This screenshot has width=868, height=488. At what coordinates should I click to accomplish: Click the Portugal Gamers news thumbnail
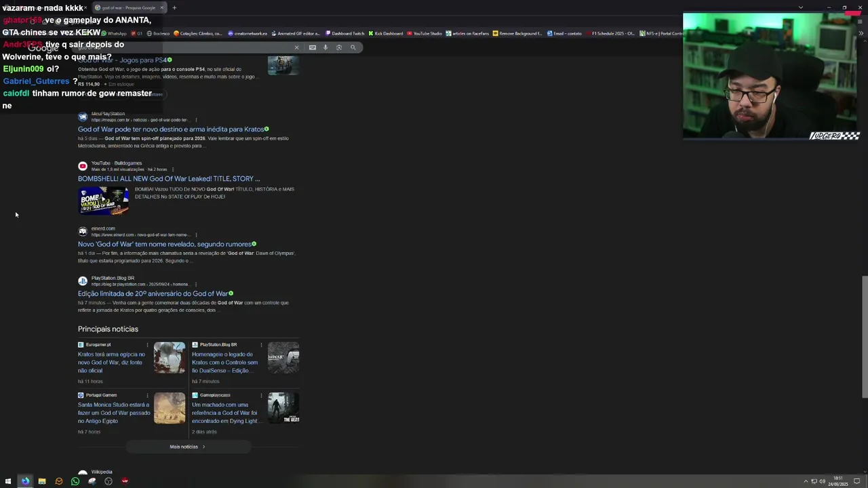[x=170, y=408]
